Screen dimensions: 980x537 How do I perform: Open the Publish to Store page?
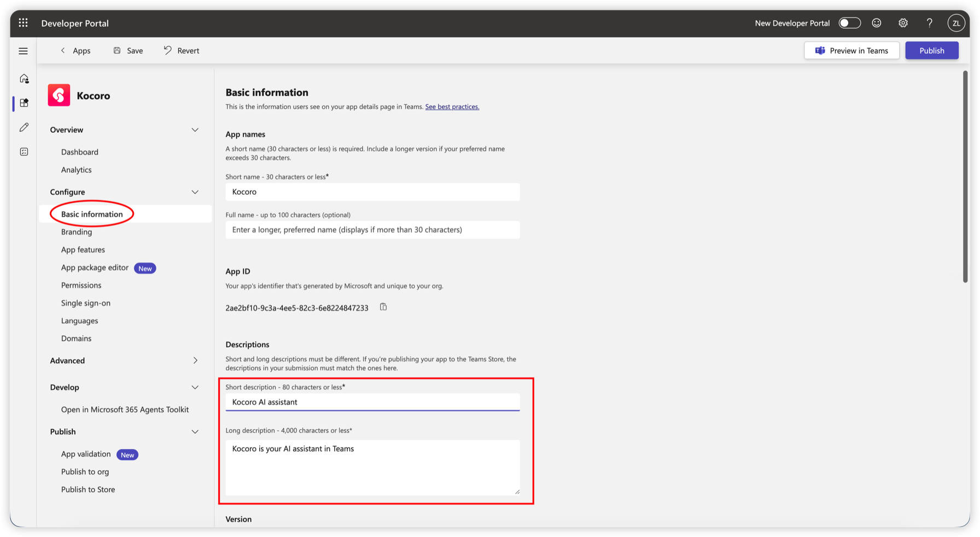(x=88, y=489)
